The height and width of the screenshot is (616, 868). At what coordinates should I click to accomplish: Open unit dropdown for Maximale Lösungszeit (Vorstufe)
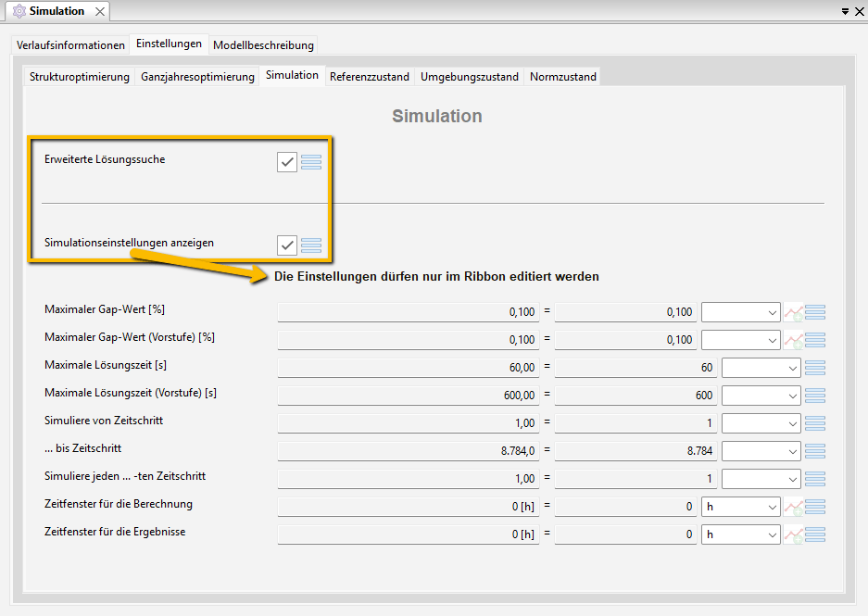click(x=761, y=396)
